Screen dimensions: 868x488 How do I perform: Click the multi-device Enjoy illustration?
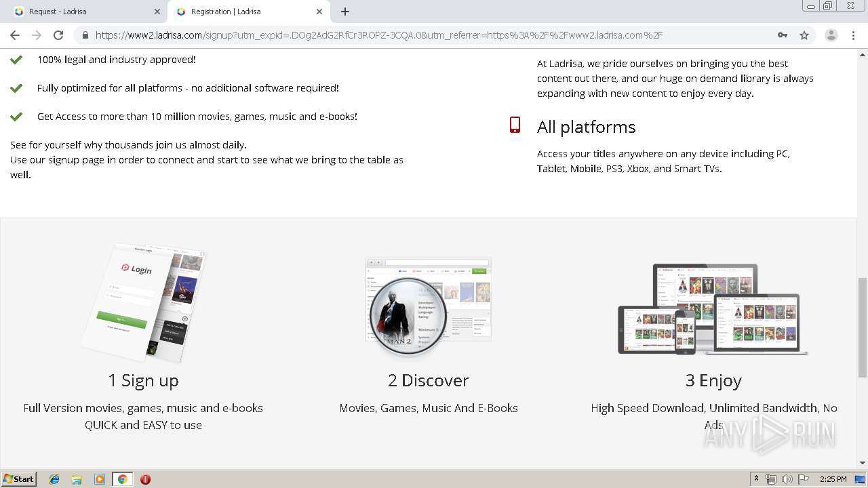point(713,308)
